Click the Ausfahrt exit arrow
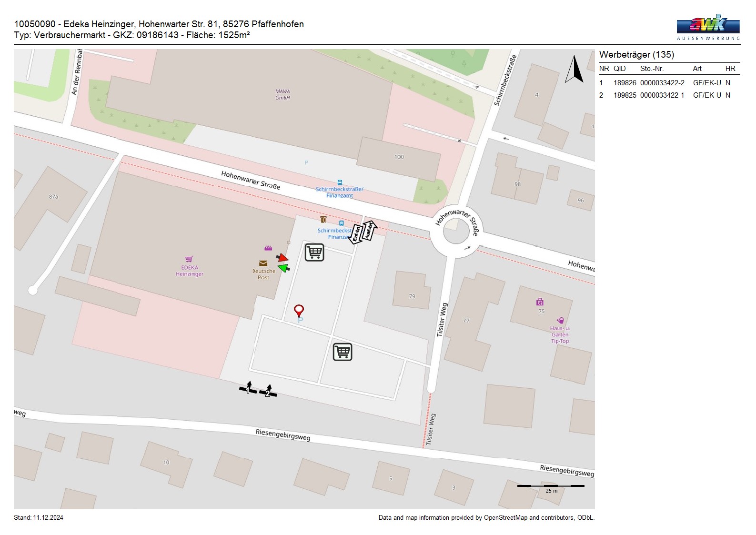756x535 pixels. click(x=369, y=230)
